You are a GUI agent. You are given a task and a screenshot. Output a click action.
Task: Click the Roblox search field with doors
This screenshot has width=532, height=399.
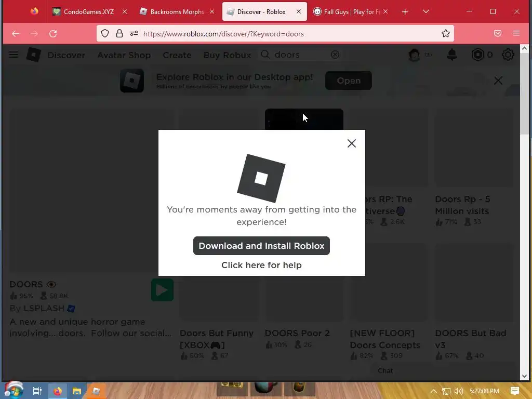(x=300, y=55)
